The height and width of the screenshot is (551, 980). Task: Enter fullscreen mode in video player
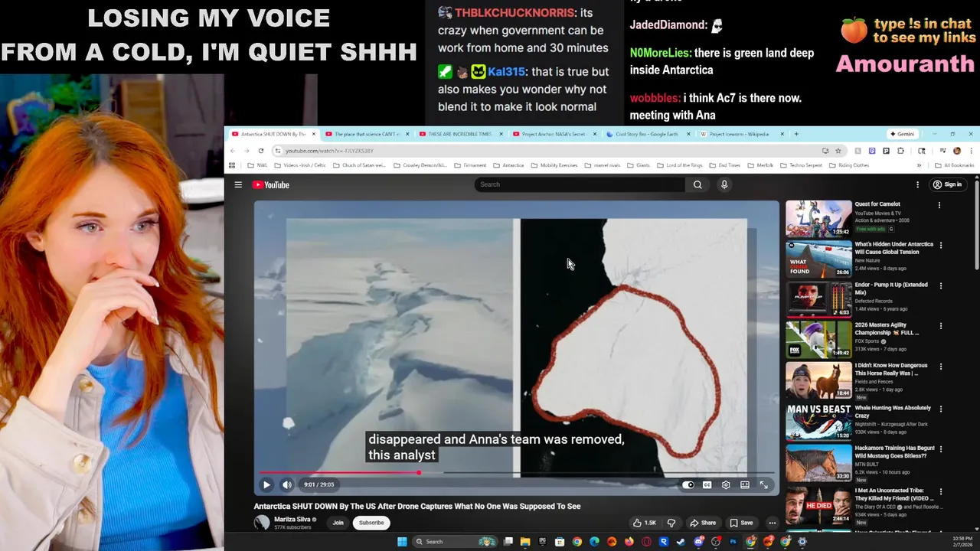tap(763, 484)
